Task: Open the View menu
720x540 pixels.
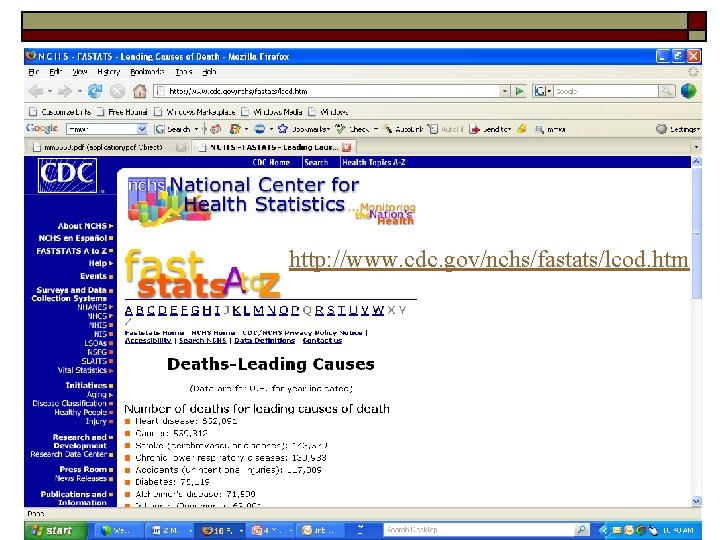Action: [x=79, y=72]
